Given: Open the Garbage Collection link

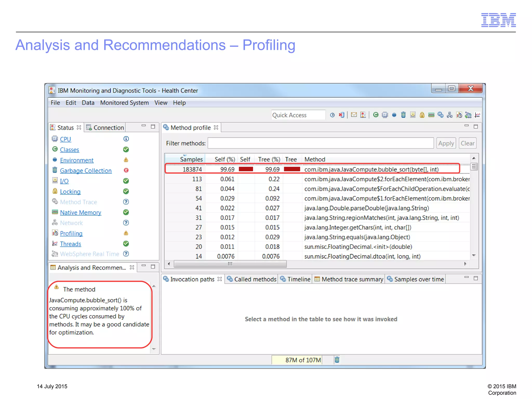Looking at the screenshot, I should (x=86, y=171).
